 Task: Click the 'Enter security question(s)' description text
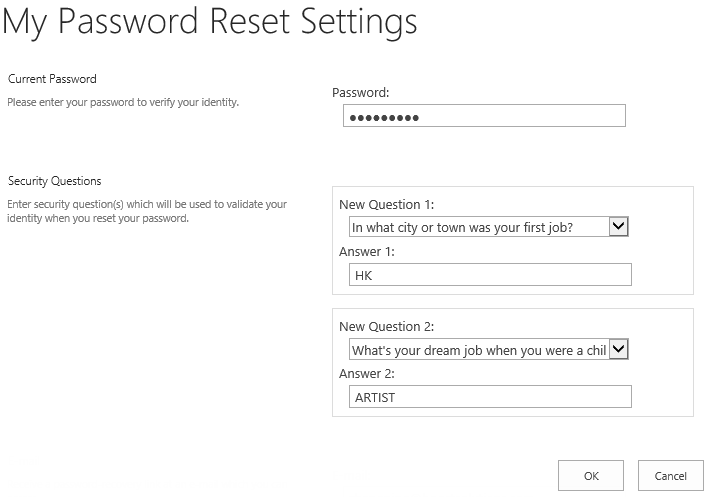click(x=147, y=211)
